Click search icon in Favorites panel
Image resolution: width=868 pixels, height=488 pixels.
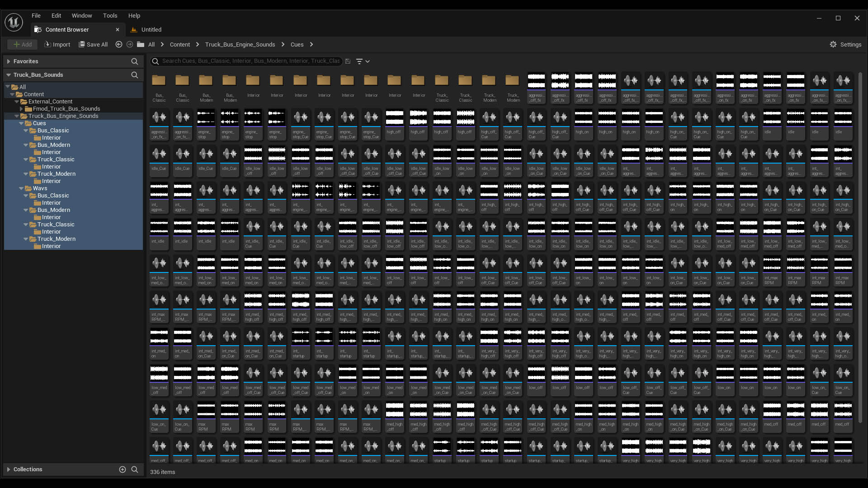(x=134, y=61)
